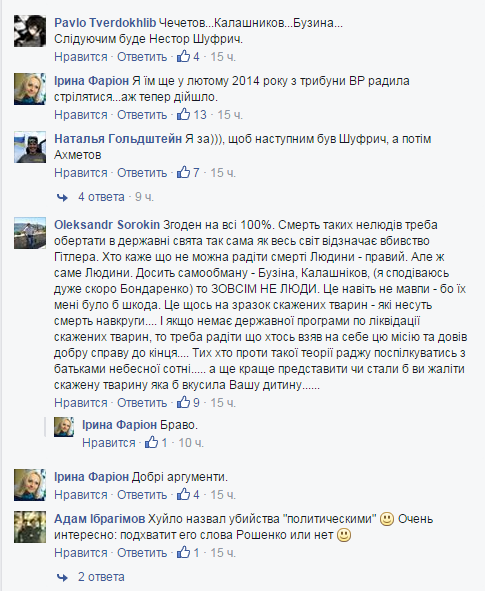This screenshot has width=485, height=591.
Task: Click thumbs-up icon on Добрі аргументи comment
Action: pos(184,495)
